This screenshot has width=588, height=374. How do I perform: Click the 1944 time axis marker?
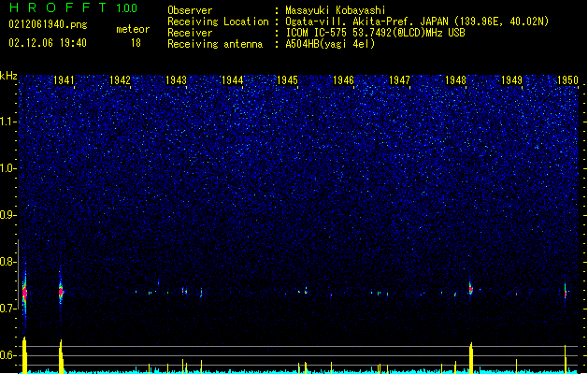click(232, 80)
